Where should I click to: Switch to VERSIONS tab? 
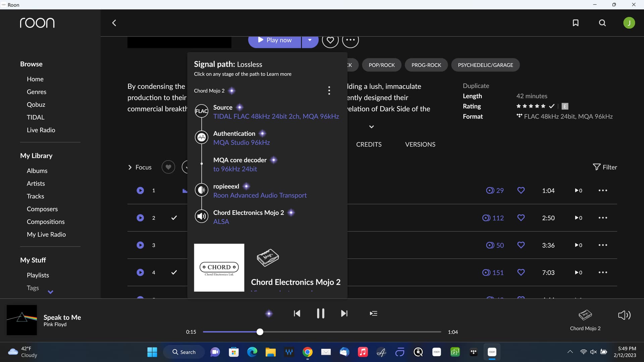coord(420,144)
